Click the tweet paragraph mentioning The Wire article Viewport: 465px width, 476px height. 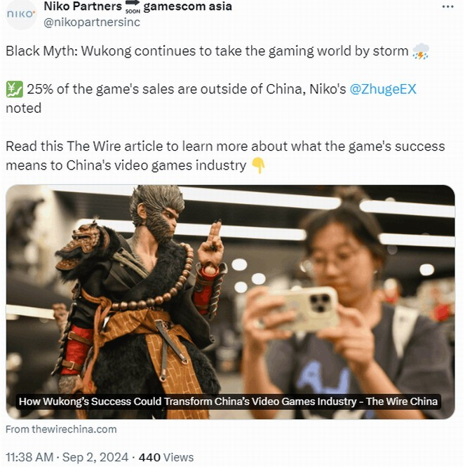click(225, 156)
